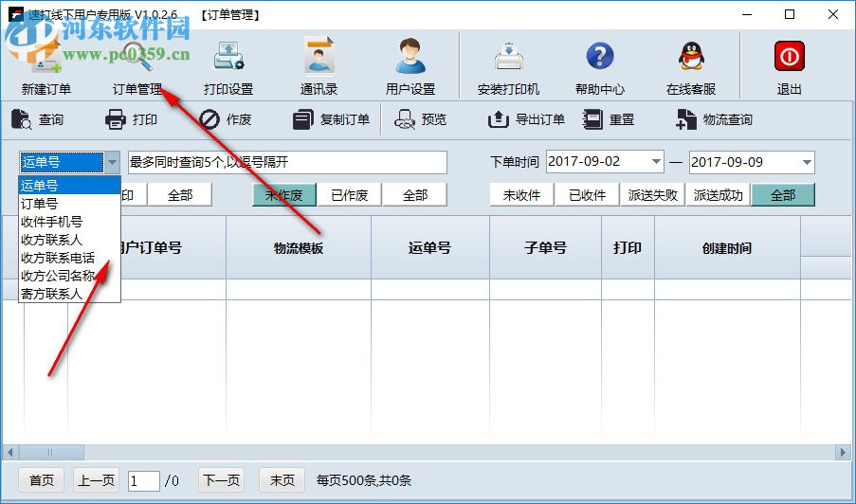The width and height of the screenshot is (856, 504).
Task: Go to 首页 first page
Action: tap(42, 480)
